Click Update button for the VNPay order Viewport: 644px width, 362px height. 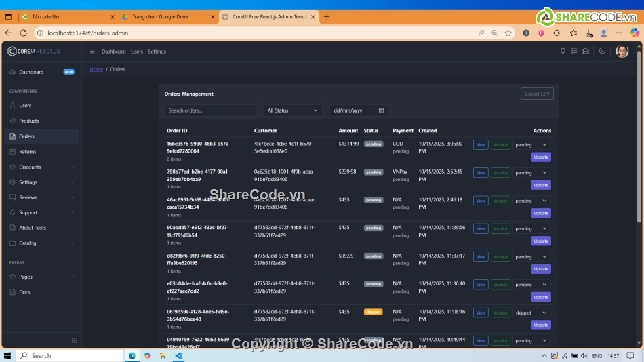[541, 185]
